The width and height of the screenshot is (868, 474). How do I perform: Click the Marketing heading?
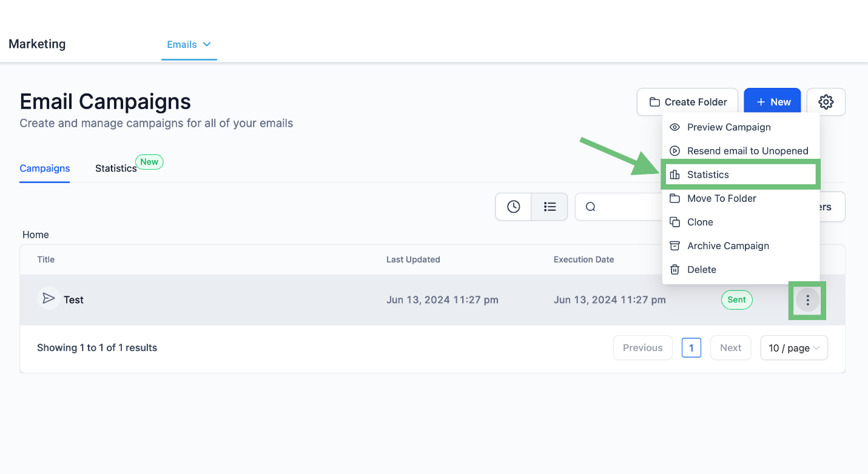click(37, 44)
